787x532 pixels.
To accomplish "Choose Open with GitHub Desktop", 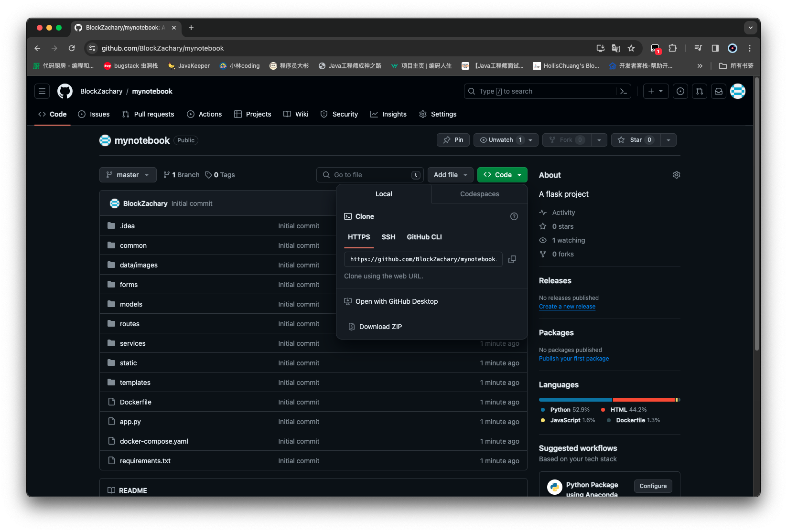I will click(391, 301).
